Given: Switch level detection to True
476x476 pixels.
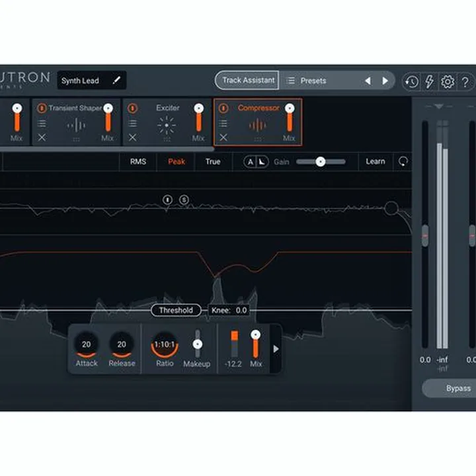Looking at the screenshot, I should [213, 161].
